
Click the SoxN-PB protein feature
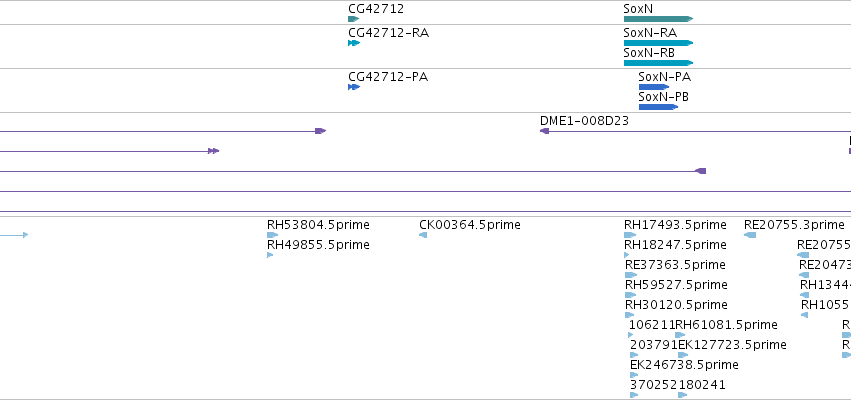[658, 107]
